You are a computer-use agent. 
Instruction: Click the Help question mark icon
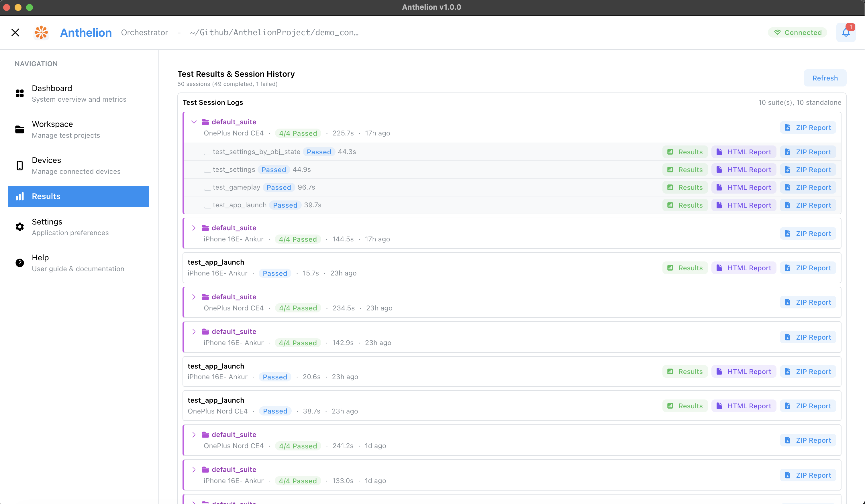(20, 263)
